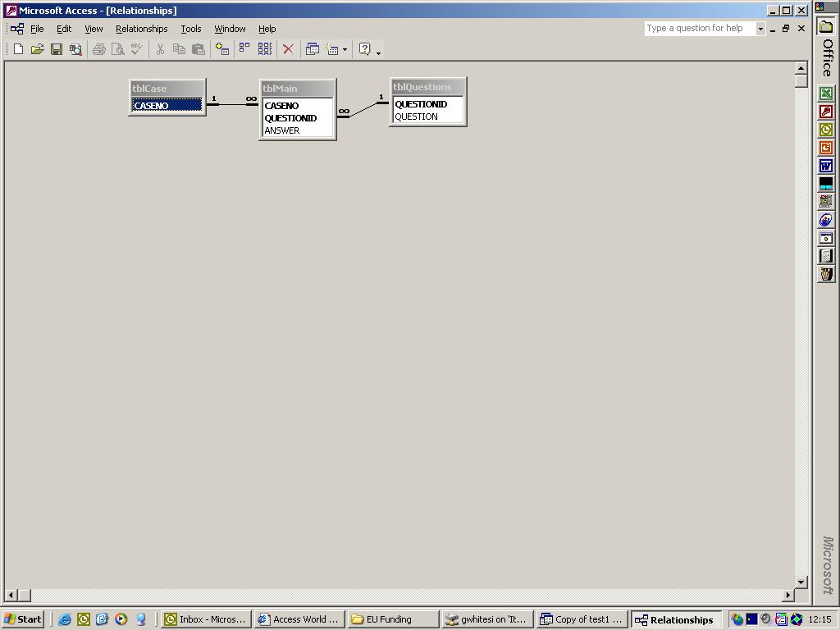The width and height of the screenshot is (840, 630).
Task: Open the Help menu
Action: coord(267,29)
